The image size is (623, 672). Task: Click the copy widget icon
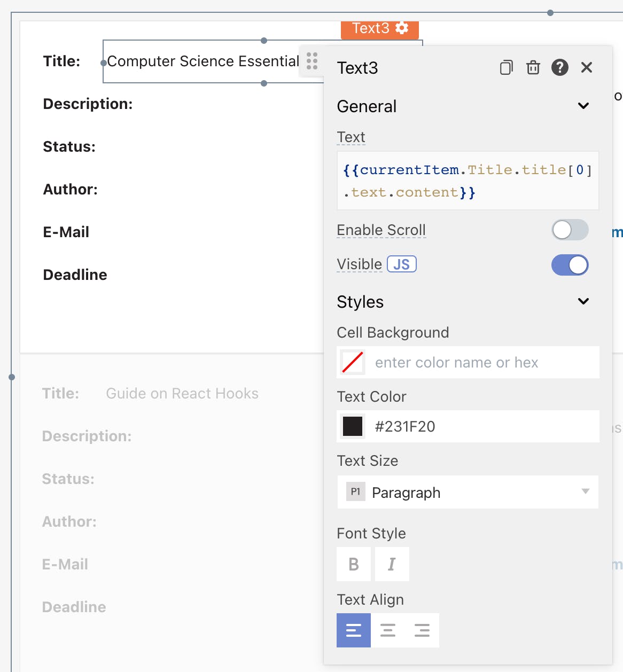[x=506, y=68]
